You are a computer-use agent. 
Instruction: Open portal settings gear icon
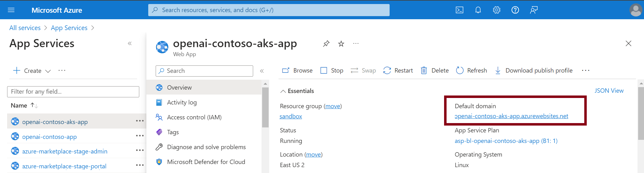[x=497, y=10]
